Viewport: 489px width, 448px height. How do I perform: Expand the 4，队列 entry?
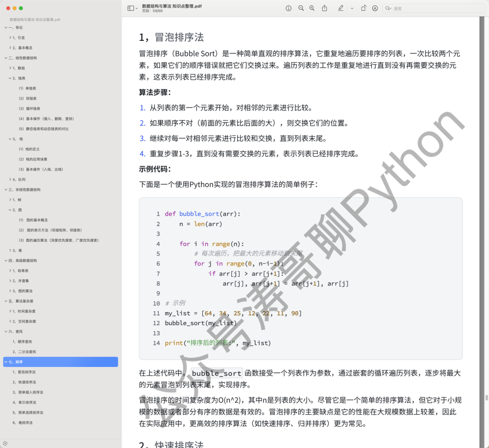point(10,179)
